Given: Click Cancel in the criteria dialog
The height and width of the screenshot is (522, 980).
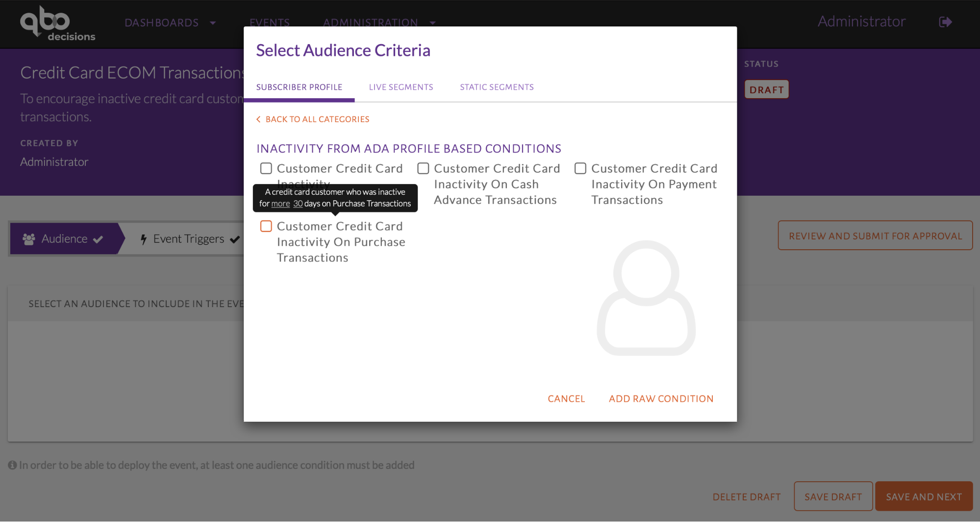Looking at the screenshot, I should tap(566, 399).
